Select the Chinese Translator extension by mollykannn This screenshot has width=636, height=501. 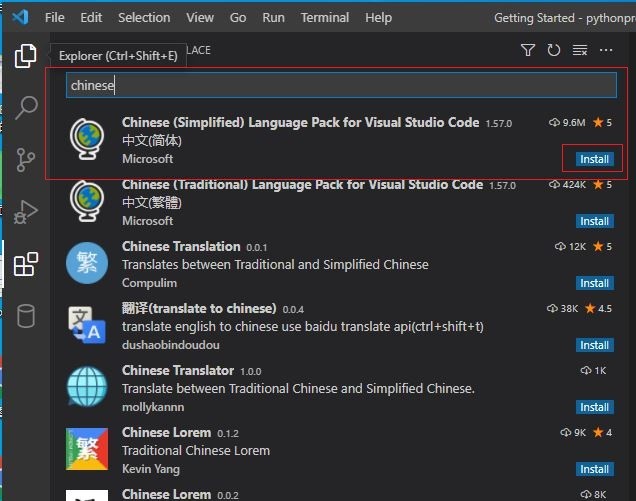point(300,388)
